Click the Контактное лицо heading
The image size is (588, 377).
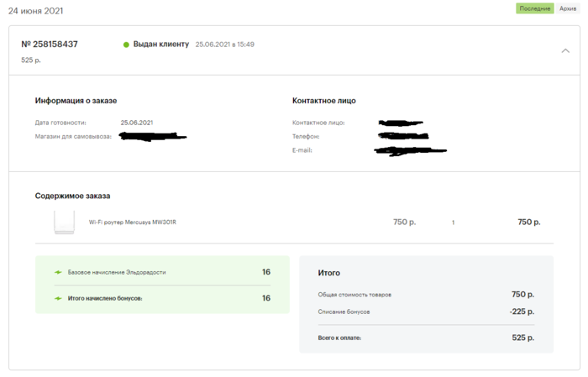coord(324,101)
